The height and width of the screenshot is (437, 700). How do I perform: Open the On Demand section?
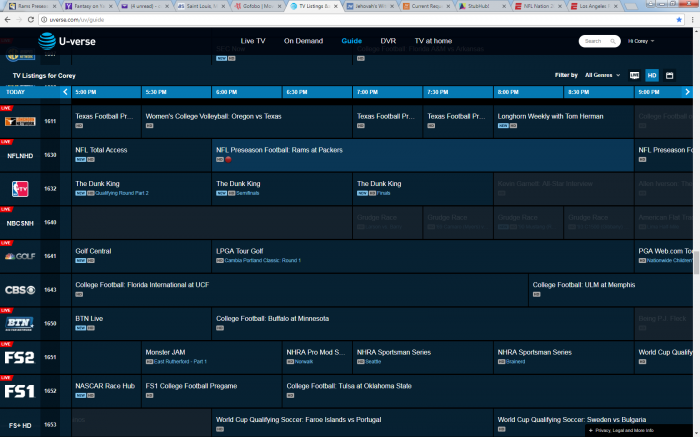[303, 41]
